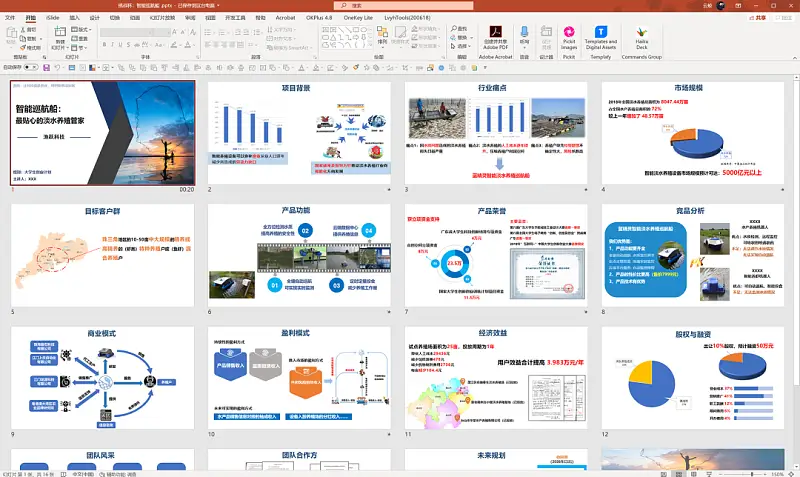Expand the Section dropdown
The image size is (800, 477).
80,47
